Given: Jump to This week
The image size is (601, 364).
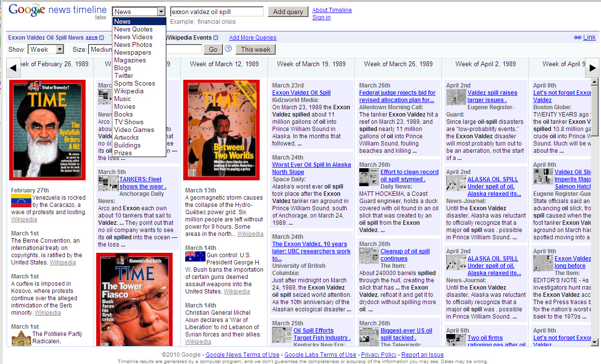Looking at the screenshot, I should pyautogui.click(x=256, y=49).
